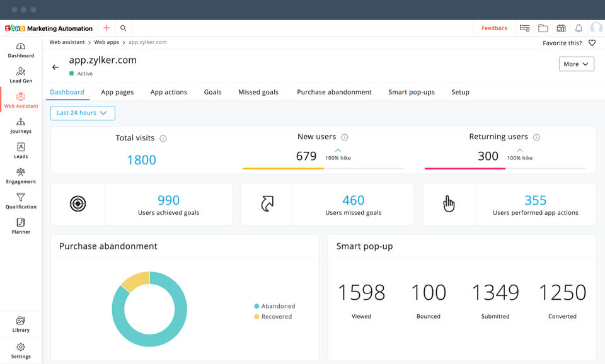
Task: Click the Recovered legend color dot
Action: [256, 317]
